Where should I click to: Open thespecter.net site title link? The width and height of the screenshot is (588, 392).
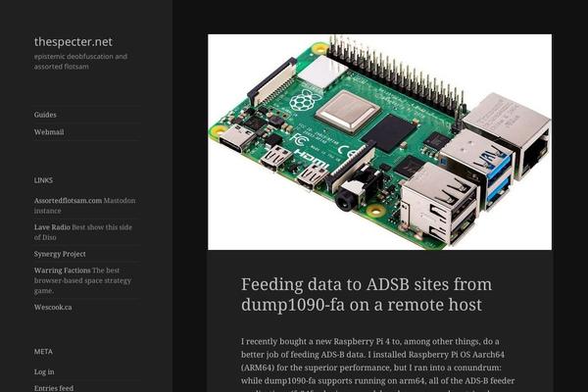[x=73, y=41]
